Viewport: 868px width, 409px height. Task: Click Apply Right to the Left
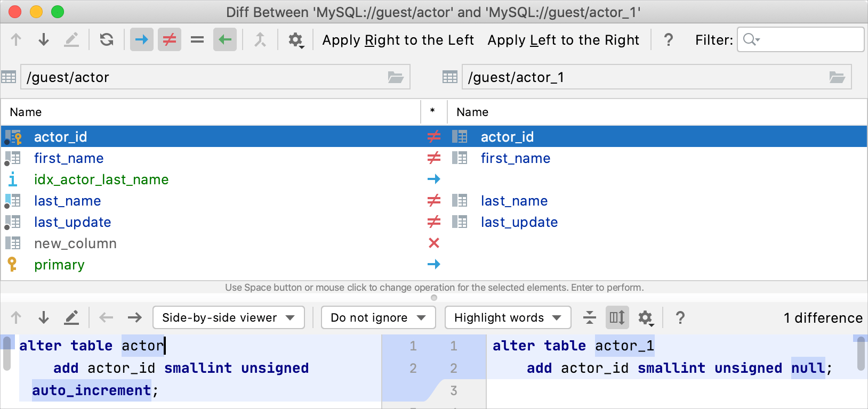click(398, 40)
